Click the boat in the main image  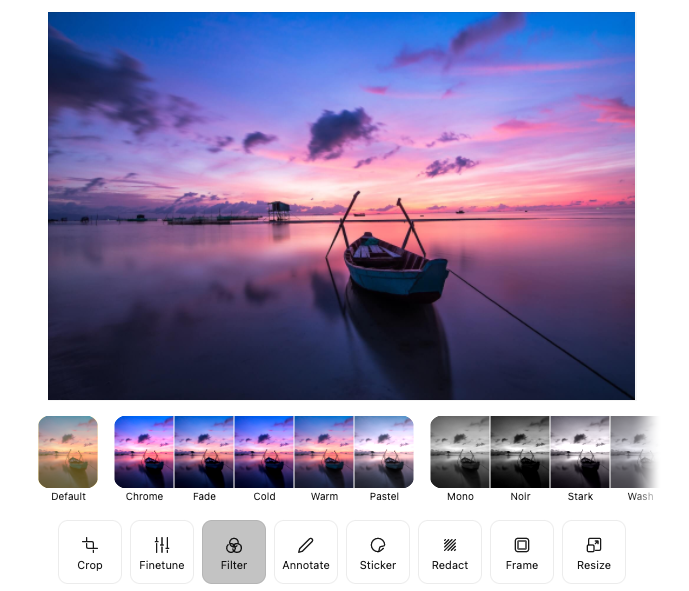[394, 266]
